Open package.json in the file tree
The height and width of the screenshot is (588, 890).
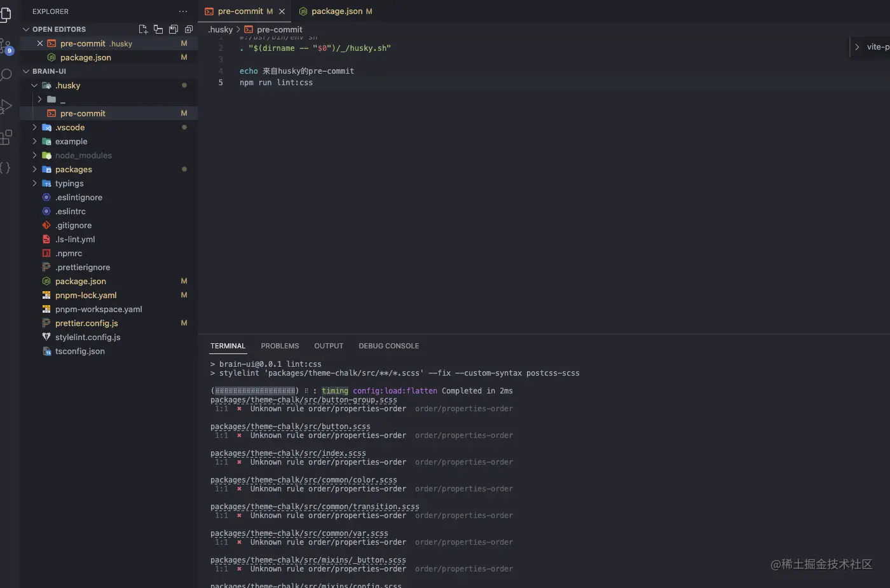pos(109,281)
